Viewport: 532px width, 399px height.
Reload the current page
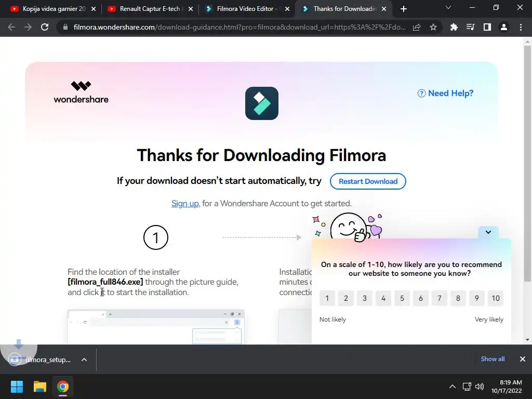pyautogui.click(x=45, y=27)
